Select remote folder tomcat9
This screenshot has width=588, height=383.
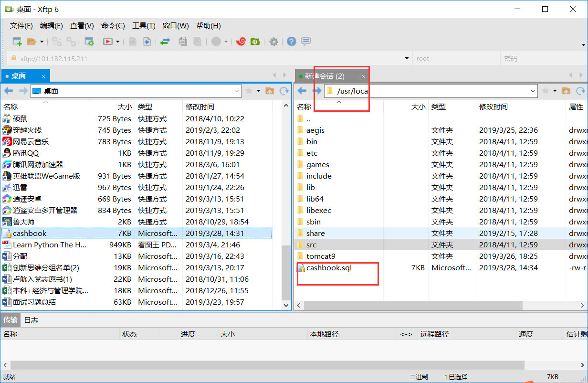click(x=441, y=256)
